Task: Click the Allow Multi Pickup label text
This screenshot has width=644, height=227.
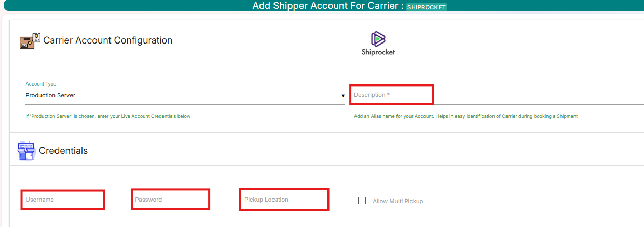Action: click(x=398, y=201)
